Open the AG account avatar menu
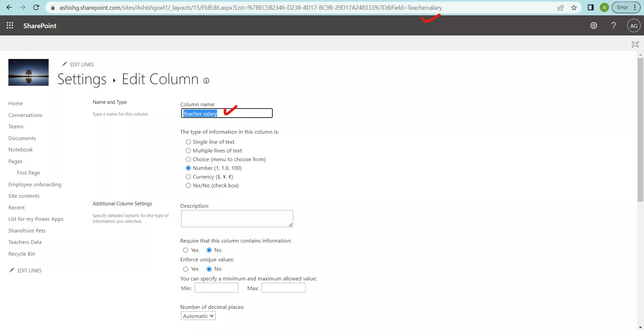 [x=634, y=25]
